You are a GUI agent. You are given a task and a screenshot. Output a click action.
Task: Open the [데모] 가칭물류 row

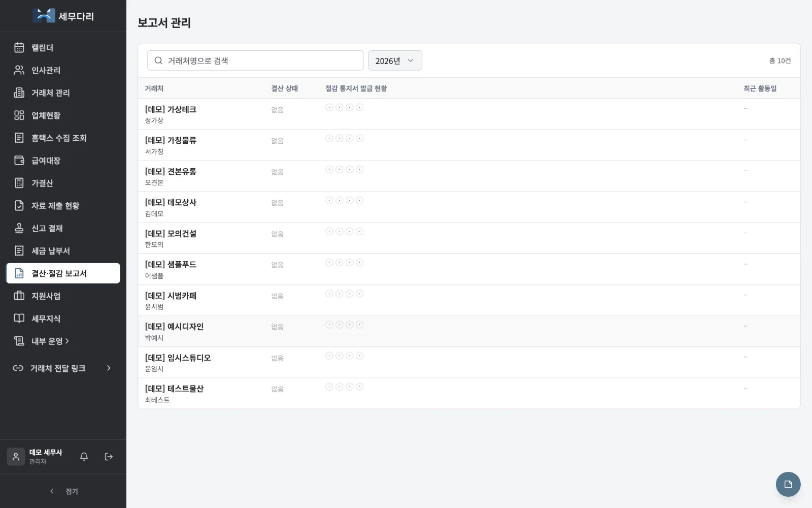click(x=469, y=145)
